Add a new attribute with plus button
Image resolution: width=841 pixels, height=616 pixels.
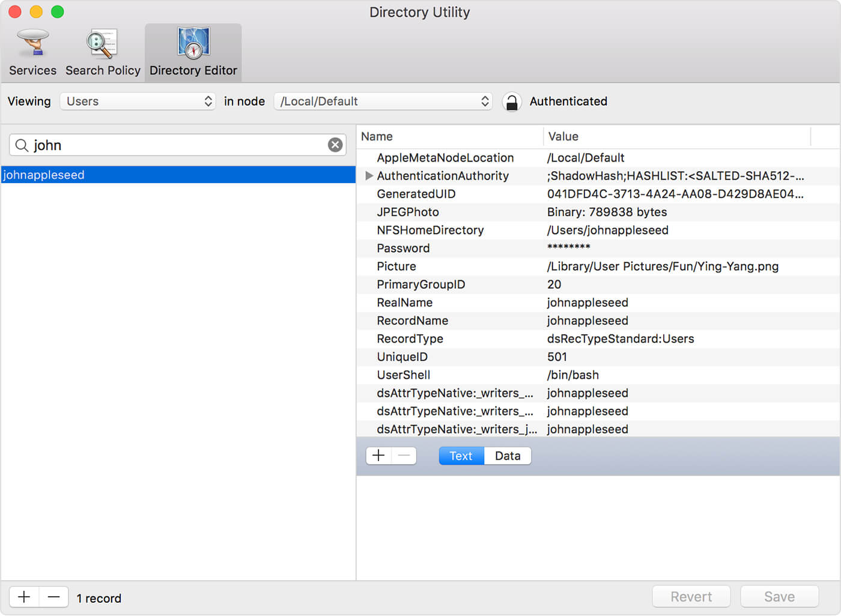(x=378, y=456)
